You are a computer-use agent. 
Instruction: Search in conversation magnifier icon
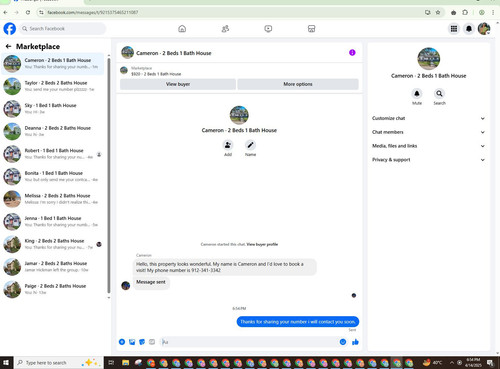[439, 93]
